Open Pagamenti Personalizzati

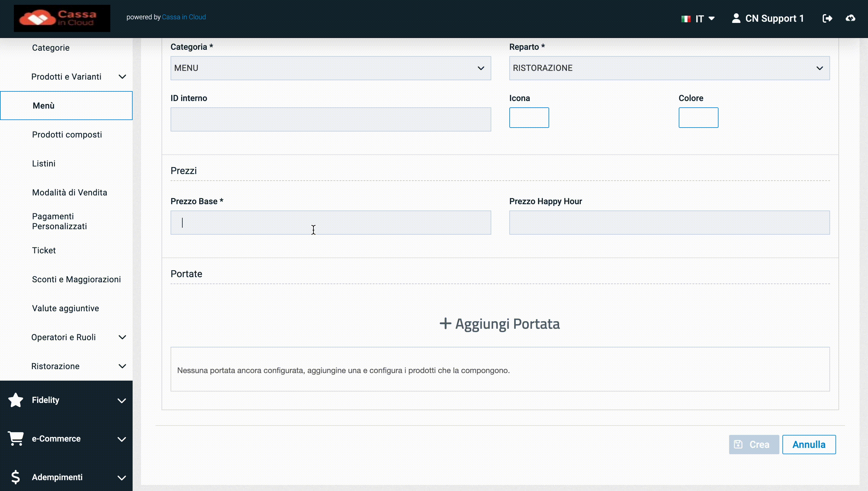tap(59, 221)
